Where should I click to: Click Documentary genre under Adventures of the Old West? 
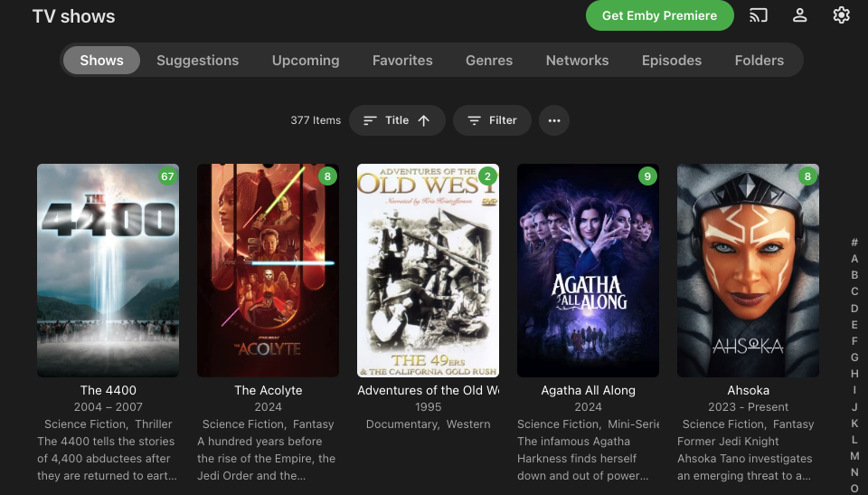click(x=401, y=424)
